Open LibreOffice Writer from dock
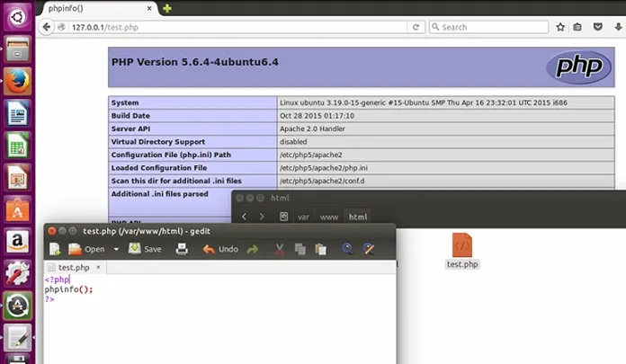 click(x=17, y=113)
